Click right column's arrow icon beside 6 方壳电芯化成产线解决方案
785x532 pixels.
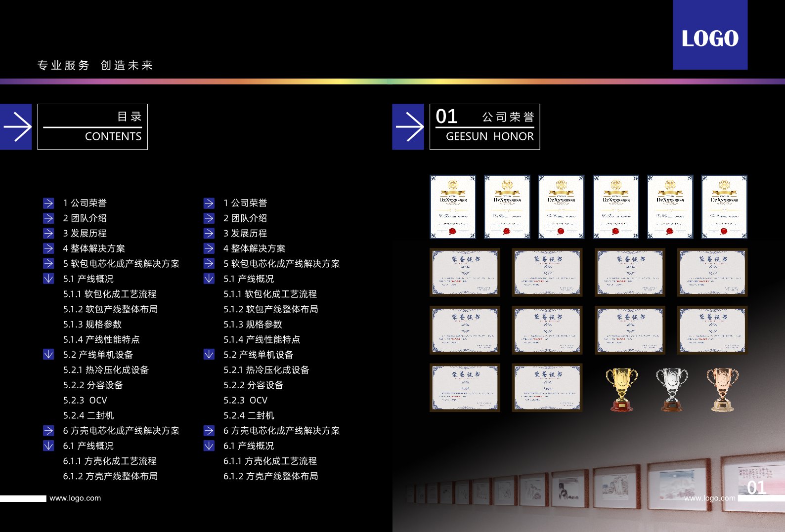coord(209,431)
